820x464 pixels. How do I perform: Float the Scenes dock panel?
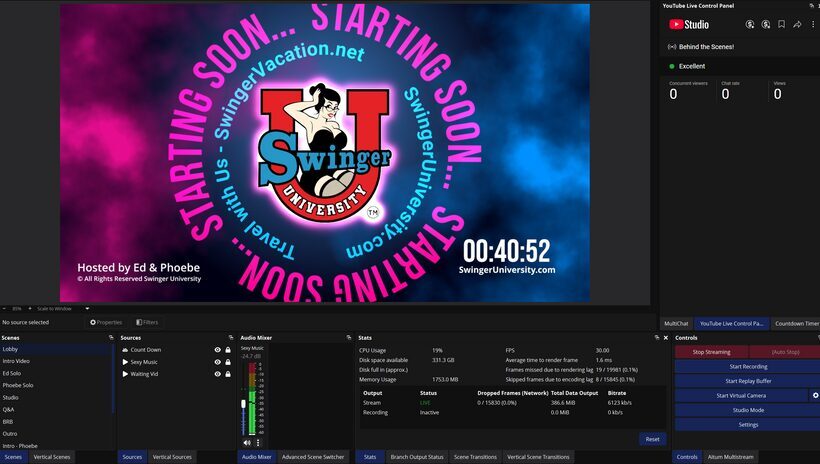(x=111, y=337)
